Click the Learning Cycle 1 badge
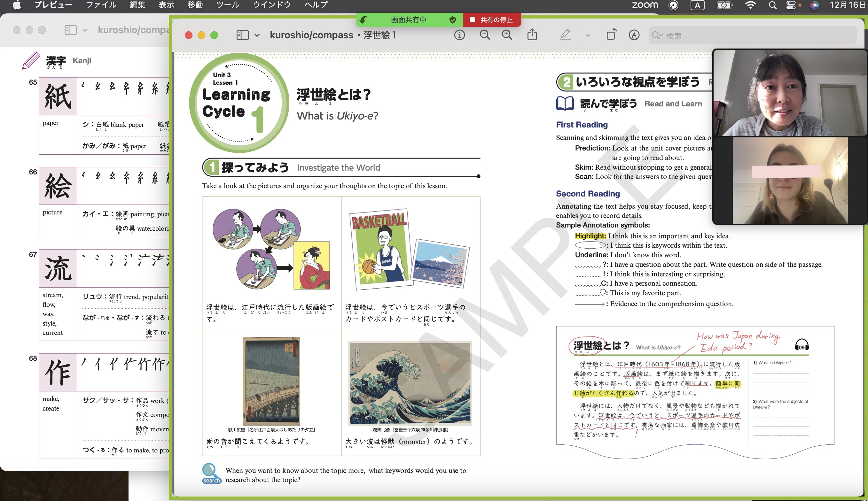This screenshot has height=501, width=868. click(239, 103)
